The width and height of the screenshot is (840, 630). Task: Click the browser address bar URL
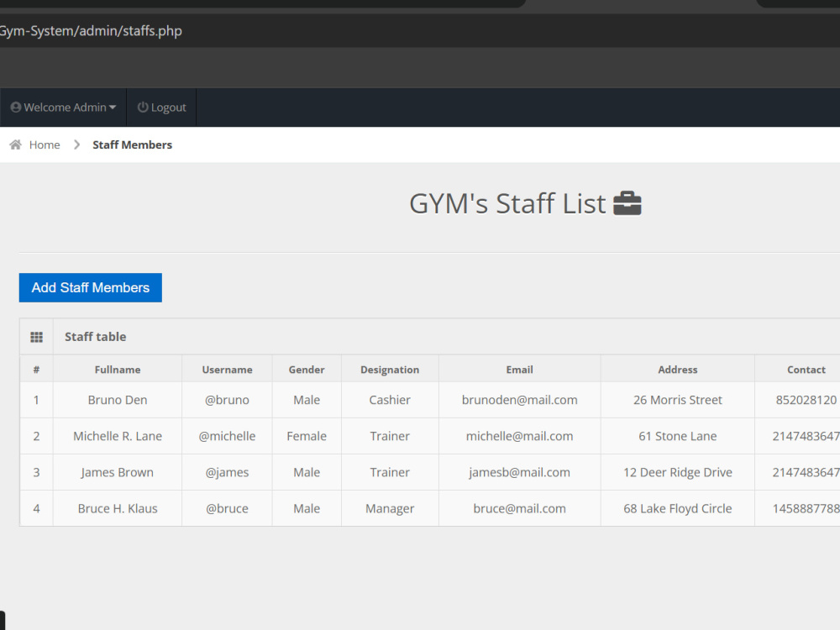tap(91, 30)
